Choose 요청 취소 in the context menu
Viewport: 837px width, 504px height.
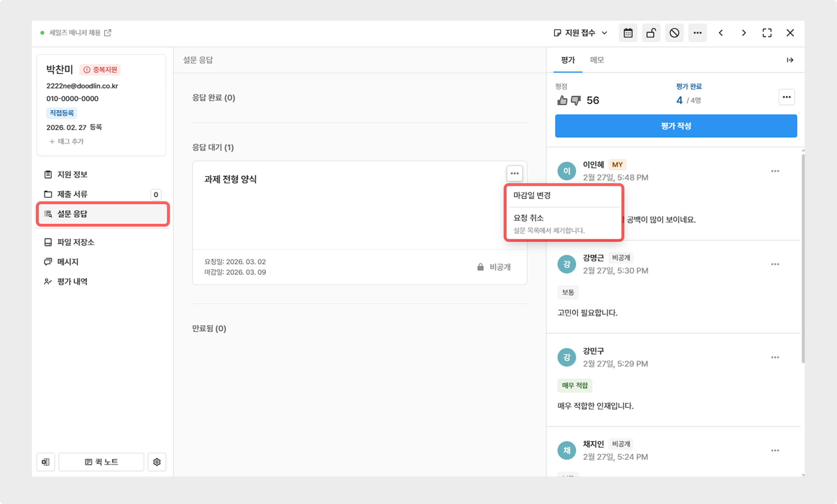click(564, 223)
